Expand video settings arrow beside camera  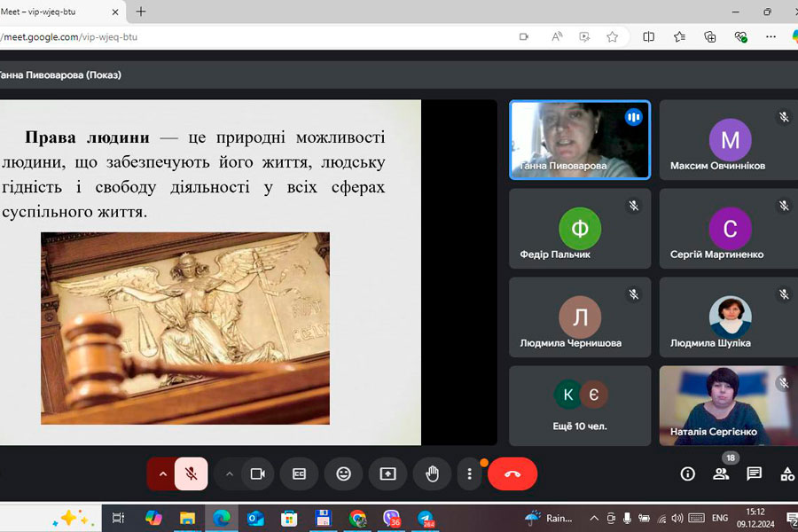tap(229, 474)
